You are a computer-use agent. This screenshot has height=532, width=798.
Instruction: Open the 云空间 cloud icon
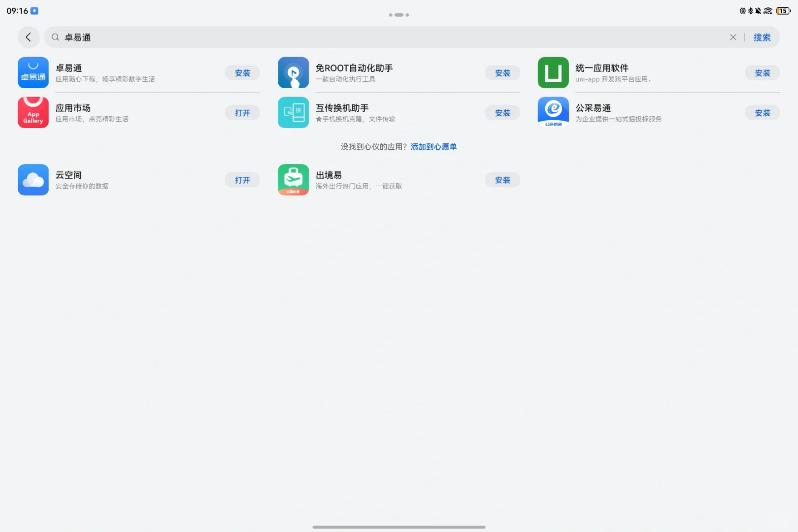point(33,179)
